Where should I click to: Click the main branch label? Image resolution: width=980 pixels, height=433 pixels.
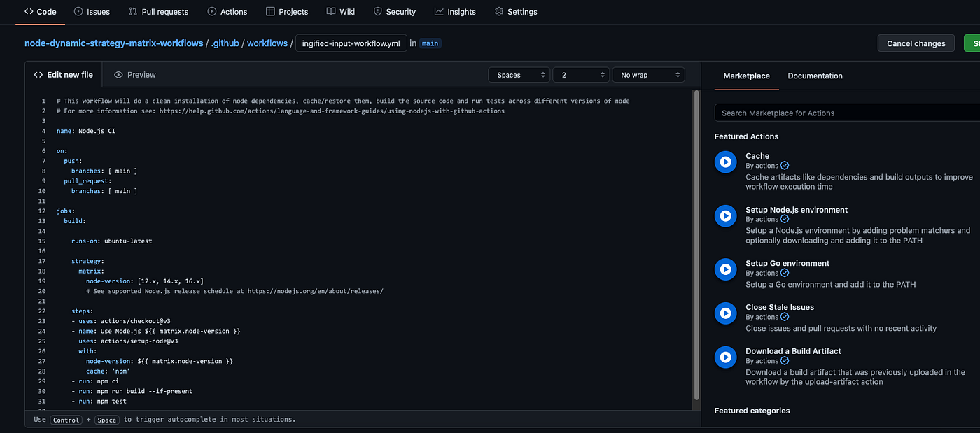click(430, 43)
